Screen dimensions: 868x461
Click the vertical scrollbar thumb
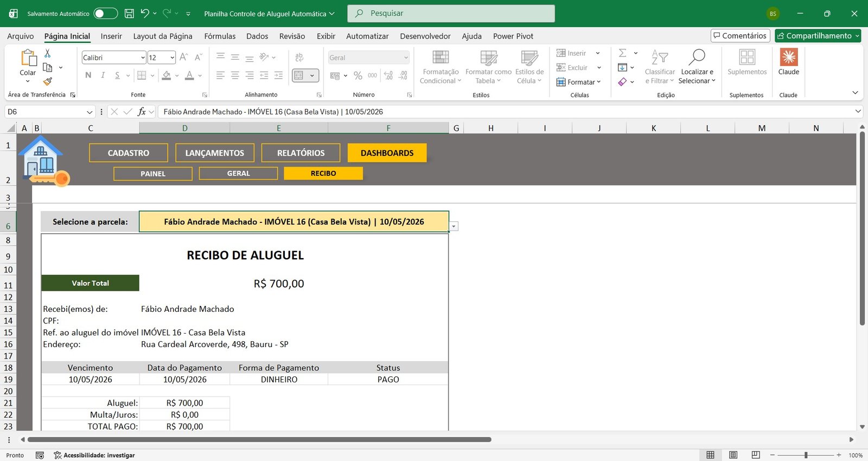[862, 229]
